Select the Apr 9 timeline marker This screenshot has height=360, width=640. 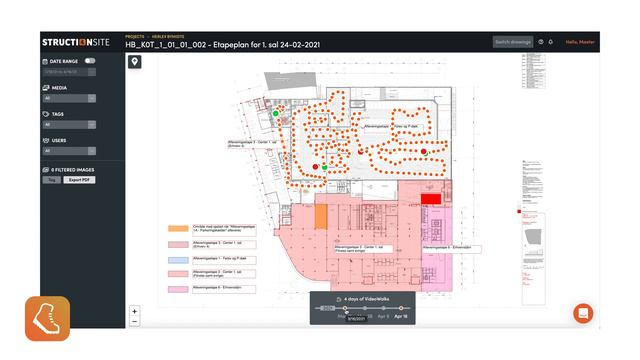[383, 309]
